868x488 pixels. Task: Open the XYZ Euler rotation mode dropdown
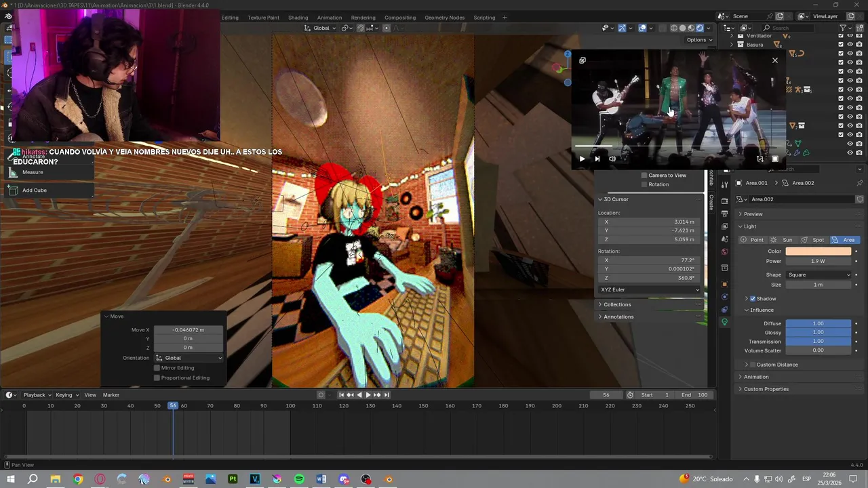pos(650,290)
